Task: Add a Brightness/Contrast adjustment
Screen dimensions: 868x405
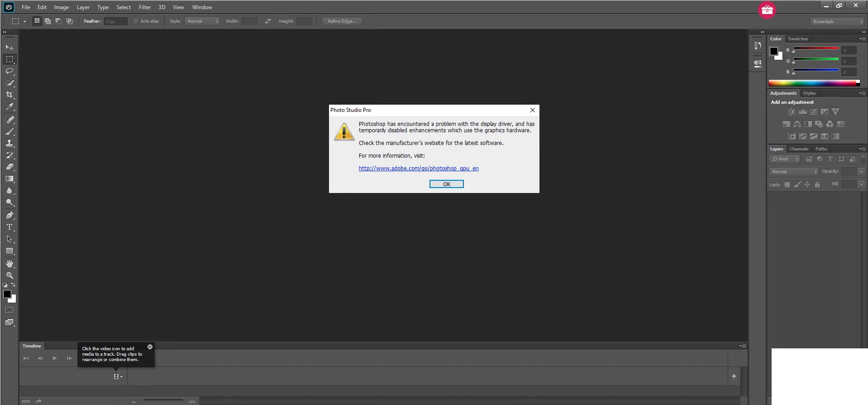Action: [x=792, y=112]
